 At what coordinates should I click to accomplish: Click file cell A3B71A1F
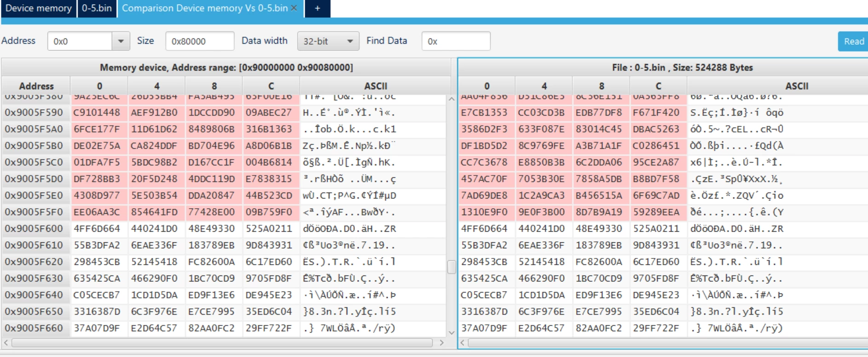(x=601, y=146)
